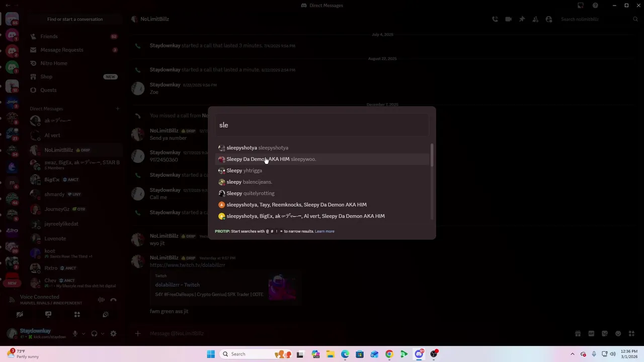Open the Twitch embed thumbnail image
The height and width of the screenshot is (362, 644).
(x=282, y=288)
